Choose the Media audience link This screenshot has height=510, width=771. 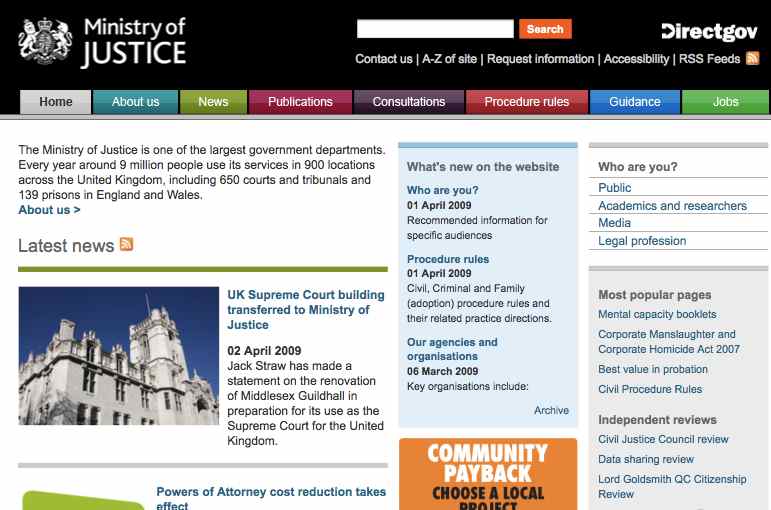(x=614, y=223)
